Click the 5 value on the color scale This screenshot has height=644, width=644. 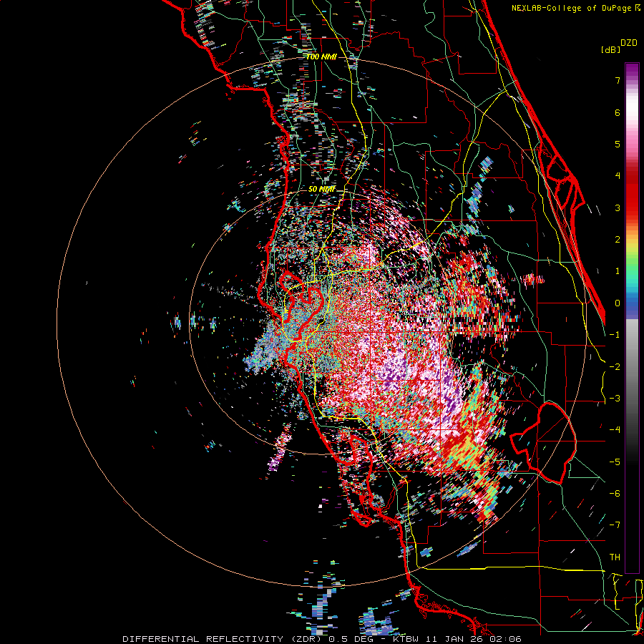(618, 144)
